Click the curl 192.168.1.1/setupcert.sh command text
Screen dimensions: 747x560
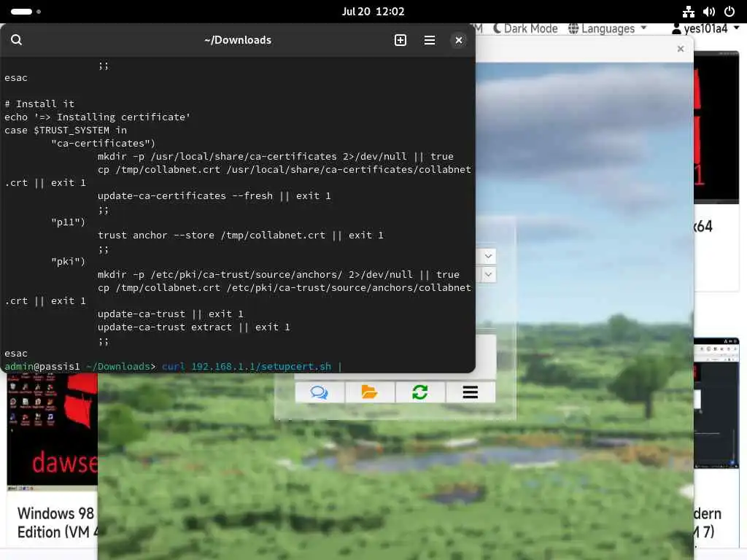[x=247, y=367]
